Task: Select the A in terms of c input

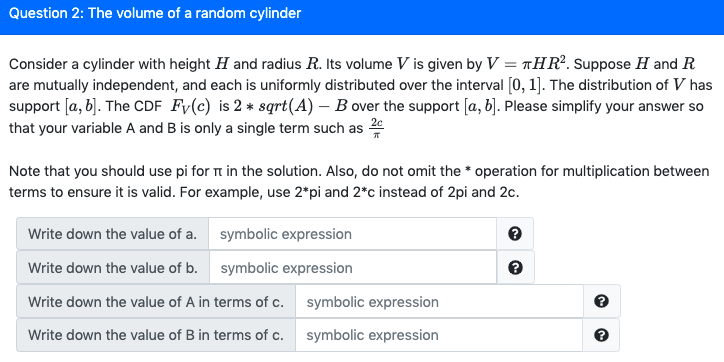Action: 439,302
